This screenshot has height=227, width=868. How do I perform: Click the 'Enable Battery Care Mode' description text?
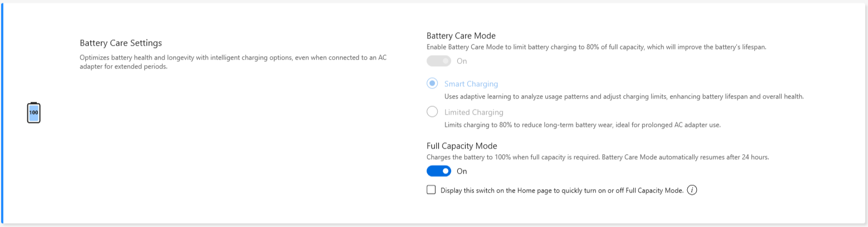click(x=597, y=47)
